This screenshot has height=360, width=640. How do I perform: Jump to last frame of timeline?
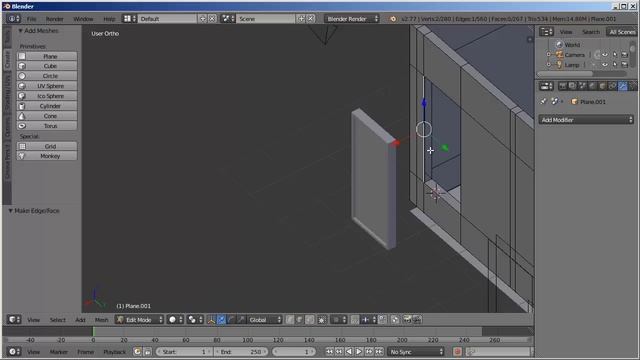click(379, 352)
